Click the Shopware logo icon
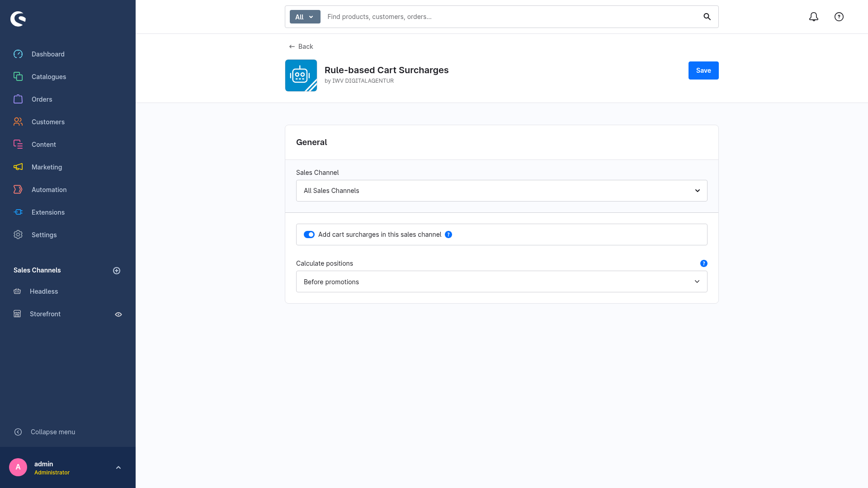The height and width of the screenshot is (488, 868). pos(18,19)
